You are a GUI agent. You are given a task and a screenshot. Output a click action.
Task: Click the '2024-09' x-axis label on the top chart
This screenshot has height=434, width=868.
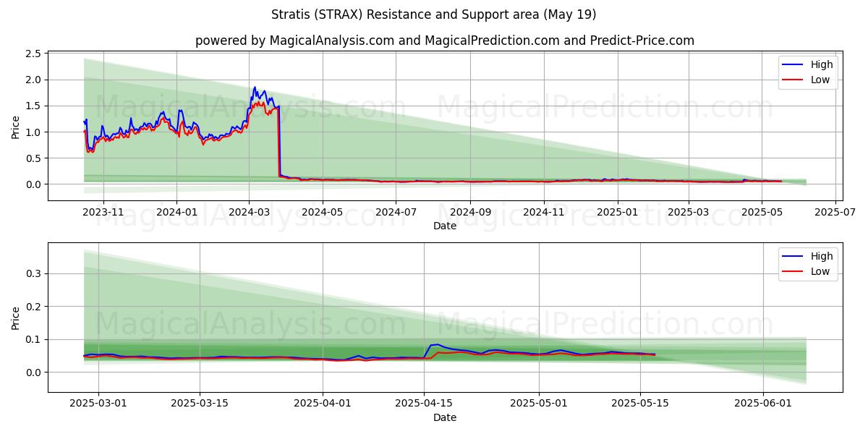(x=469, y=213)
